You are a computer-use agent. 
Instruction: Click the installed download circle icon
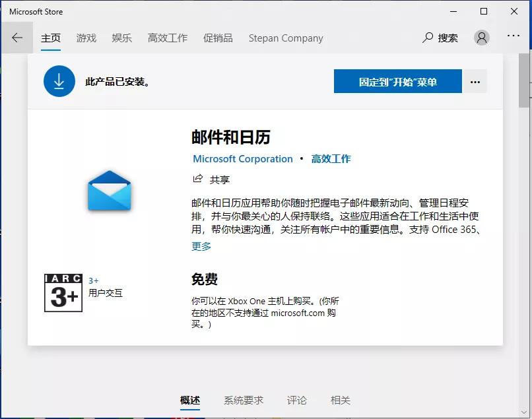tap(59, 81)
